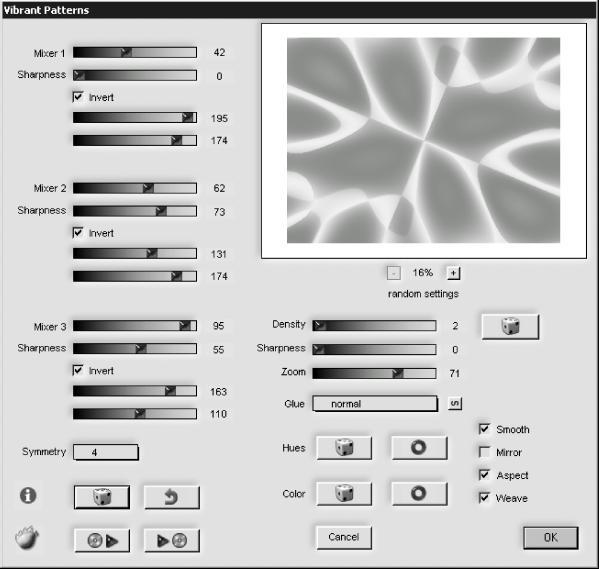Confirm with the OK button

pyautogui.click(x=551, y=538)
